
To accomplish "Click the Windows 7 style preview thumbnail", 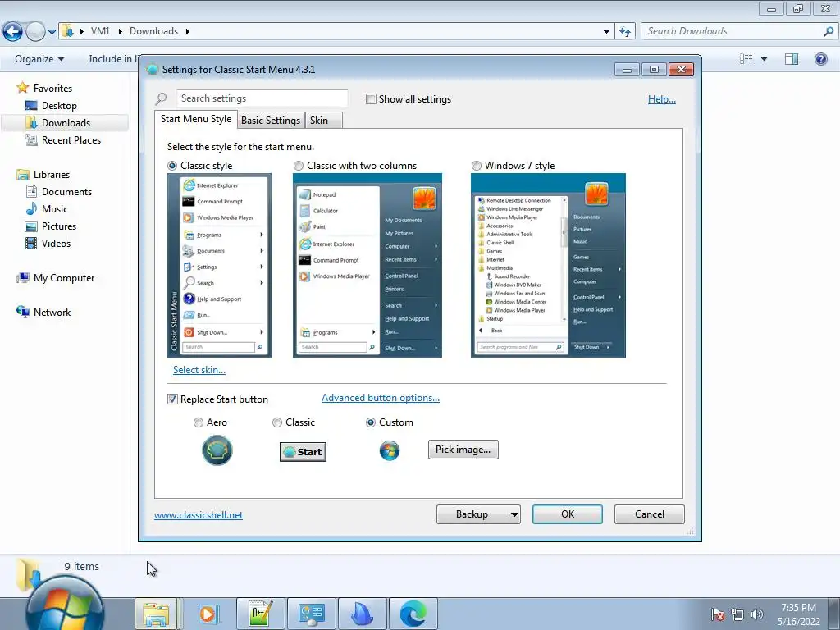I will (x=548, y=265).
